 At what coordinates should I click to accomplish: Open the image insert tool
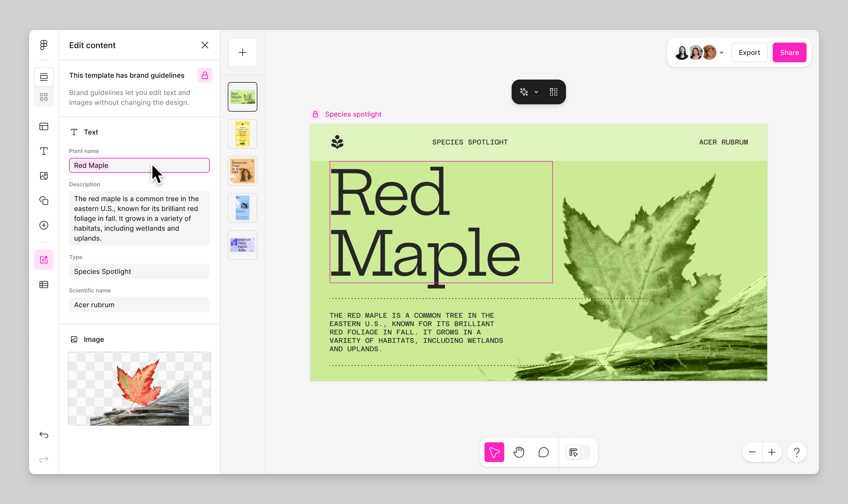coord(44,176)
